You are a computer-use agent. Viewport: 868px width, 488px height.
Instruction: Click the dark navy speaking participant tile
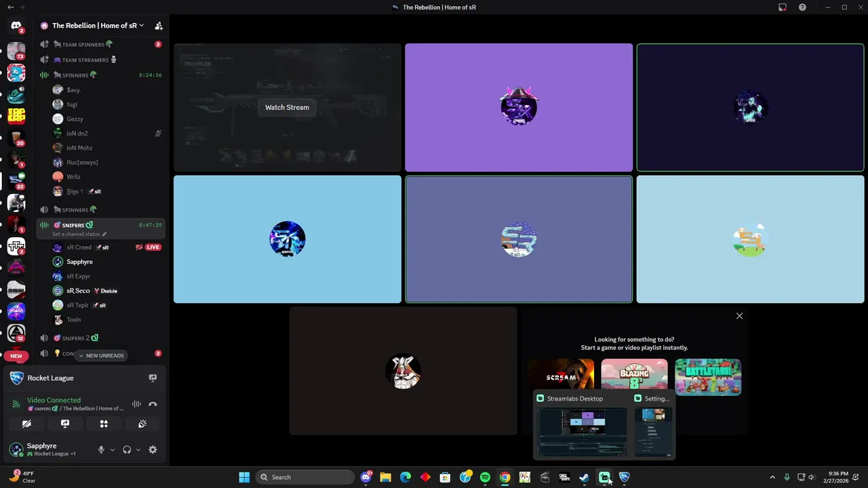[x=750, y=107]
